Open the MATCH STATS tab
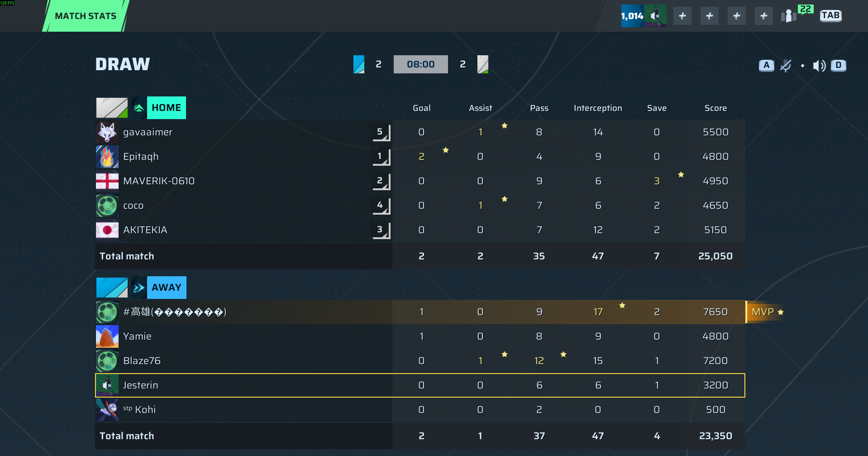 (x=86, y=16)
